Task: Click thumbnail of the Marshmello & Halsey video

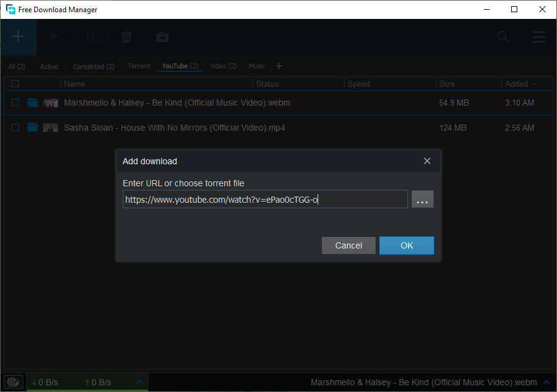Action: pyautogui.click(x=51, y=103)
